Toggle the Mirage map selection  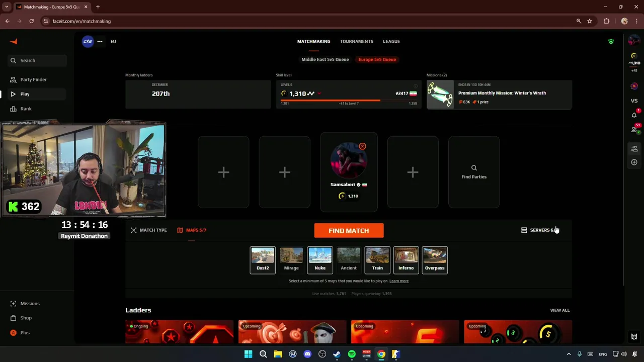point(291,260)
